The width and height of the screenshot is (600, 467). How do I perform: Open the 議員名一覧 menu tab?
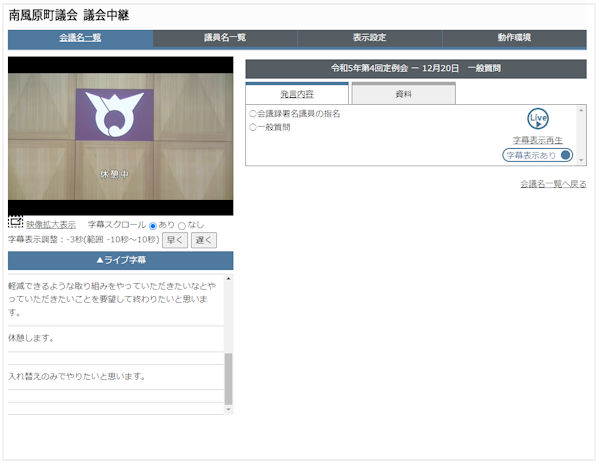tap(225, 38)
